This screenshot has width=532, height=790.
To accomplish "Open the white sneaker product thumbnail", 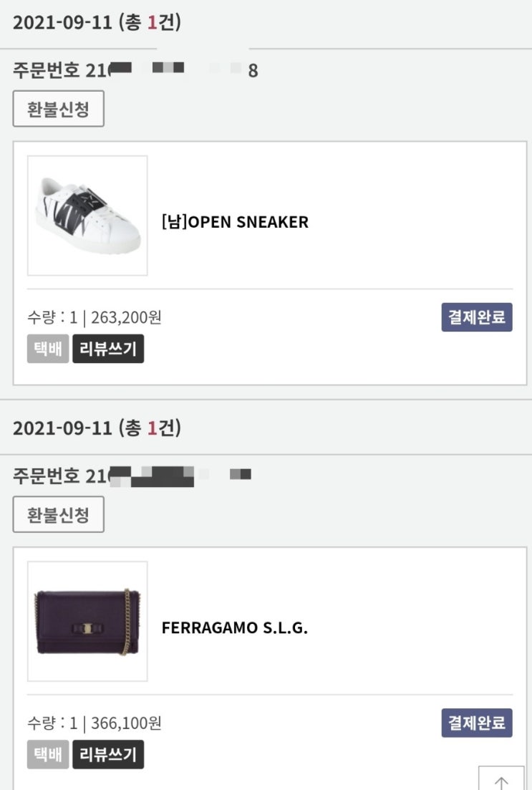I will click(x=87, y=216).
